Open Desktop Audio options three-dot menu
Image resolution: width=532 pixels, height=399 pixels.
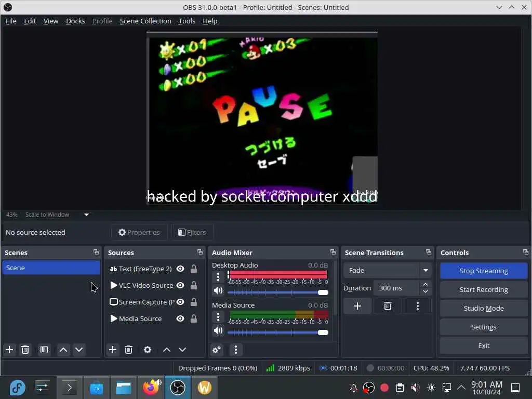[218, 277]
